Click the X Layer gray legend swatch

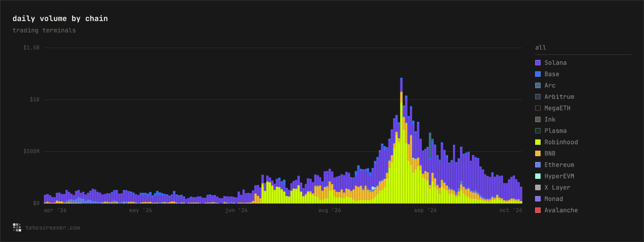pyautogui.click(x=538, y=187)
